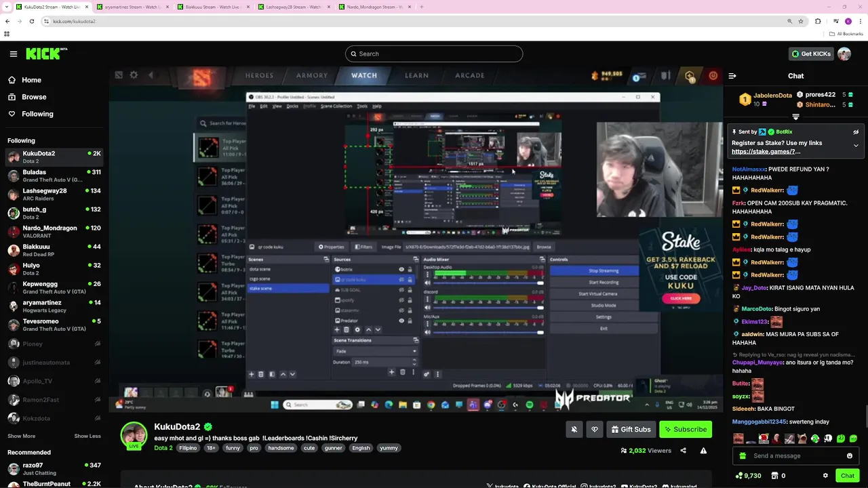The image size is (868, 488).
Task: Open the Following page in sidebar
Action: coord(31,114)
